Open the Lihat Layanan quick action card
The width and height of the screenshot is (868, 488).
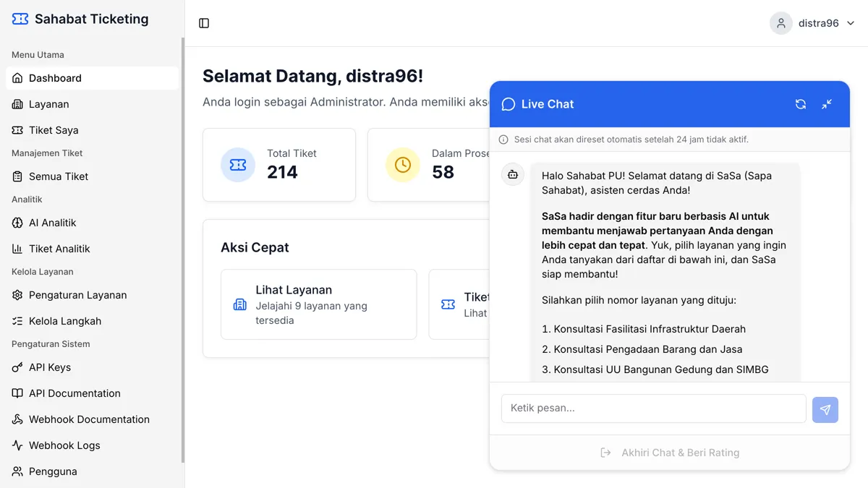tap(318, 304)
